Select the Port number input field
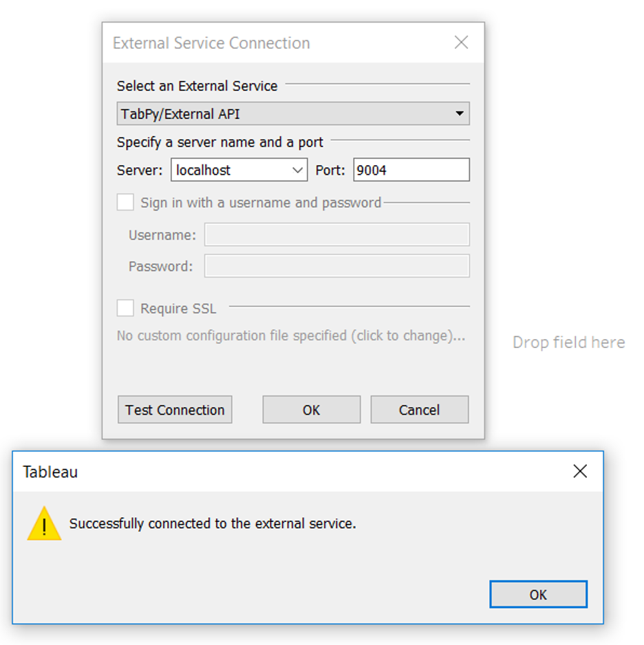The image size is (644, 645). [x=411, y=169]
